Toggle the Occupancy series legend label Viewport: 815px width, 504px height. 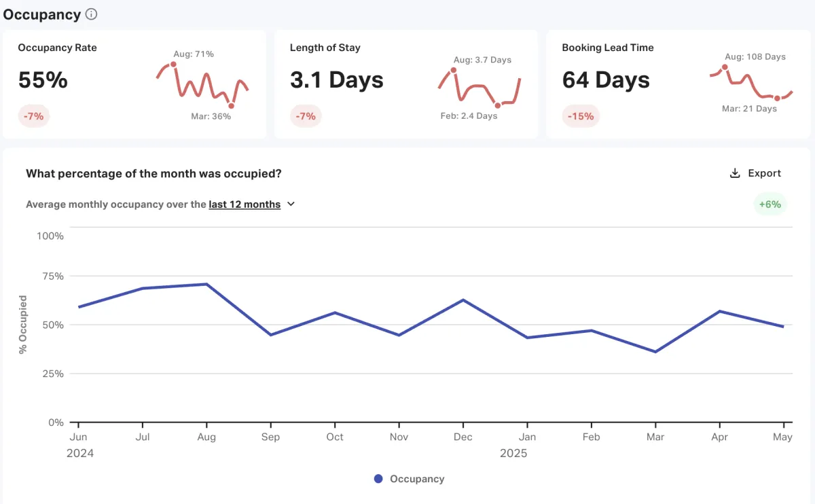pos(416,479)
